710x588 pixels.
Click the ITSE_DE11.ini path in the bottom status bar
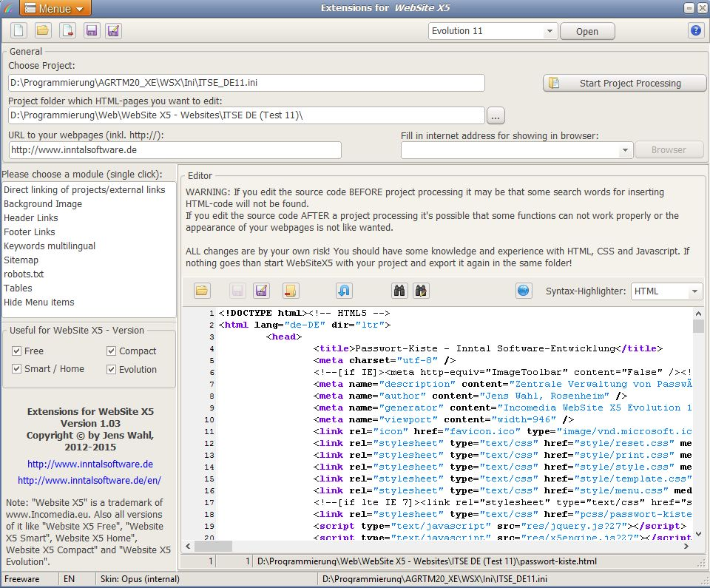click(435, 579)
